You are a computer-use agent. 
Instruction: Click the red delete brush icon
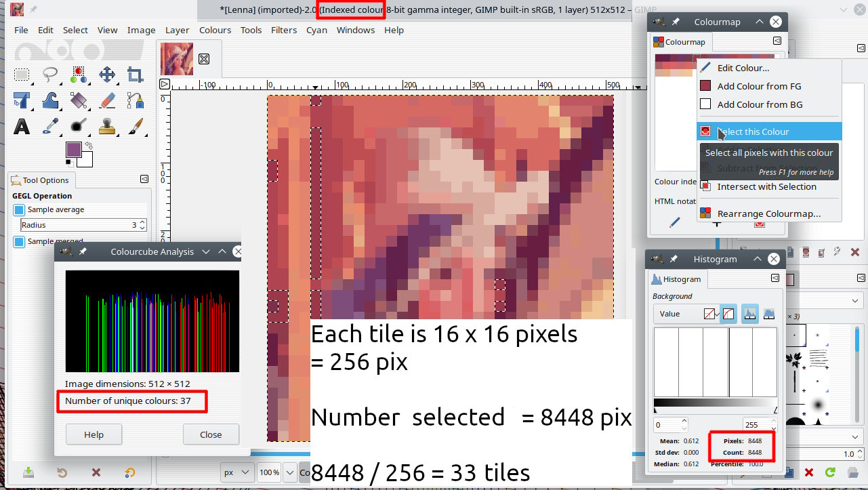click(808, 472)
